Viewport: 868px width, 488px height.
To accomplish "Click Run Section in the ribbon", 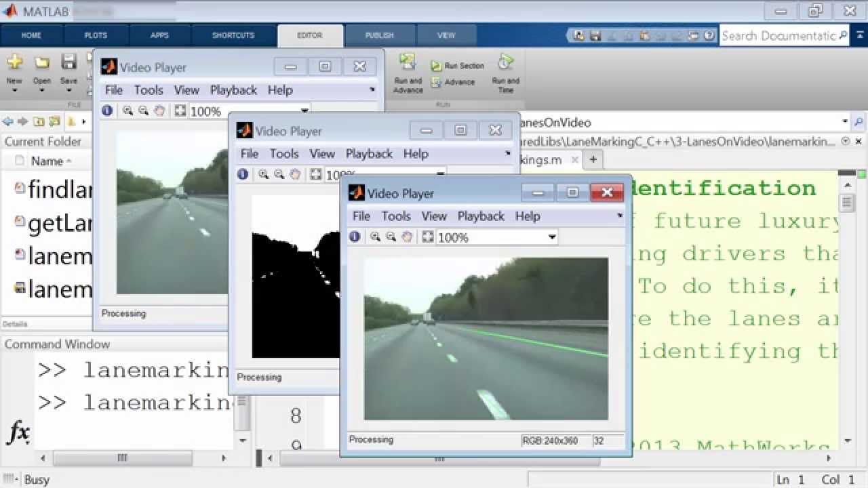I will click(x=458, y=66).
